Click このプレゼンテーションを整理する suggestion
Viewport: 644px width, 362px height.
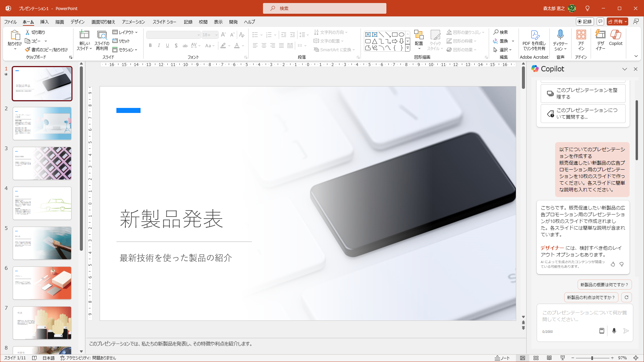tap(583, 94)
